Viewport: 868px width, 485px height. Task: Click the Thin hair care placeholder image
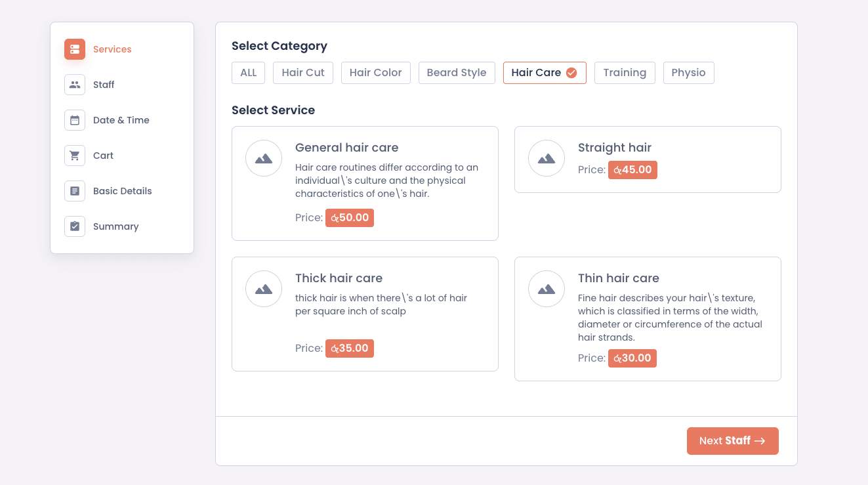547,289
